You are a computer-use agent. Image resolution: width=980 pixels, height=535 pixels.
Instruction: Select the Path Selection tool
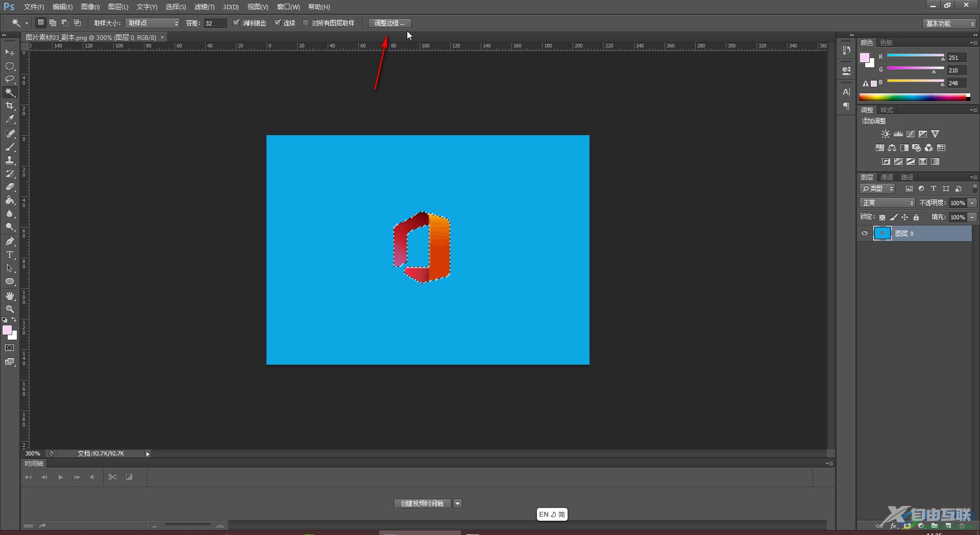point(10,268)
